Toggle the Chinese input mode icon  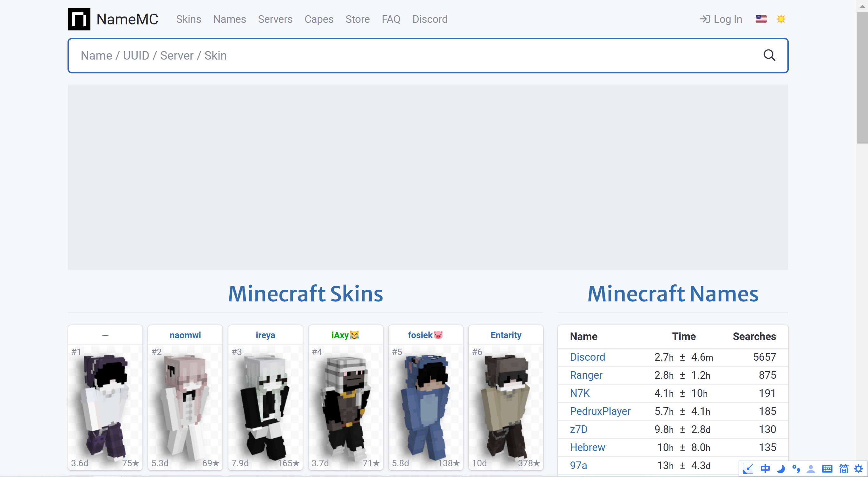(x=765, y=468)
